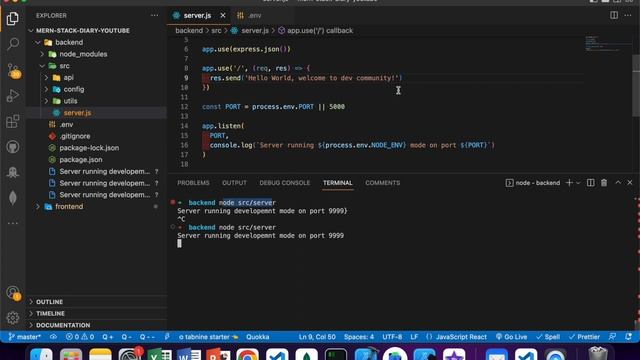Open the Source Control view
This screenshot has height=360, width=640.
pyautogui.click(x=13, y=70)
